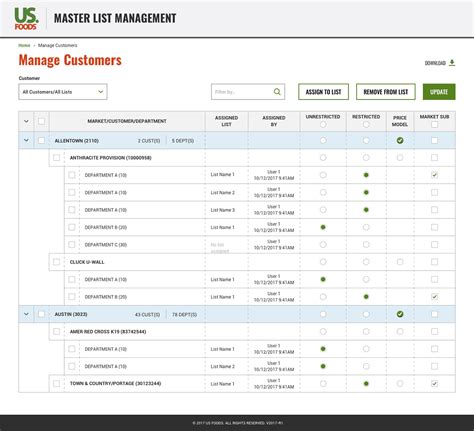Tick the Anthracite Provision row checkbox
Viewport: 474px width, 431px height.
56,158
